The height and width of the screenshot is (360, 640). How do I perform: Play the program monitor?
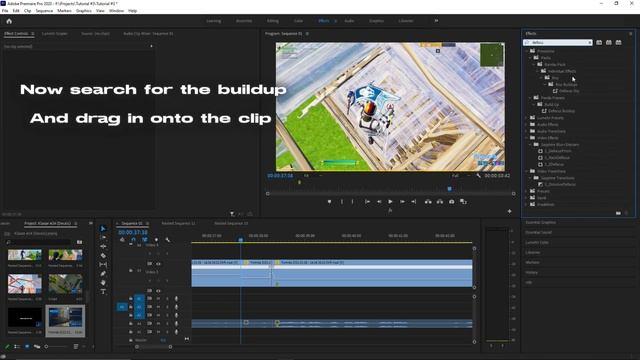390,202
